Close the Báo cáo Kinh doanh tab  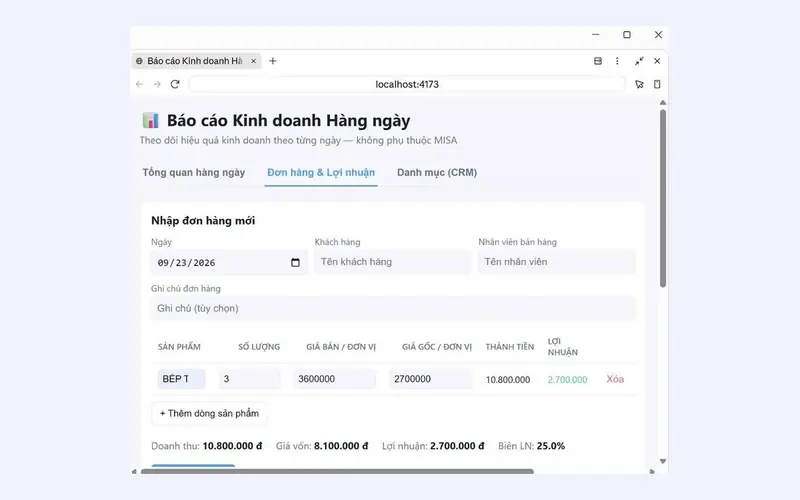(x=254, y=61)
